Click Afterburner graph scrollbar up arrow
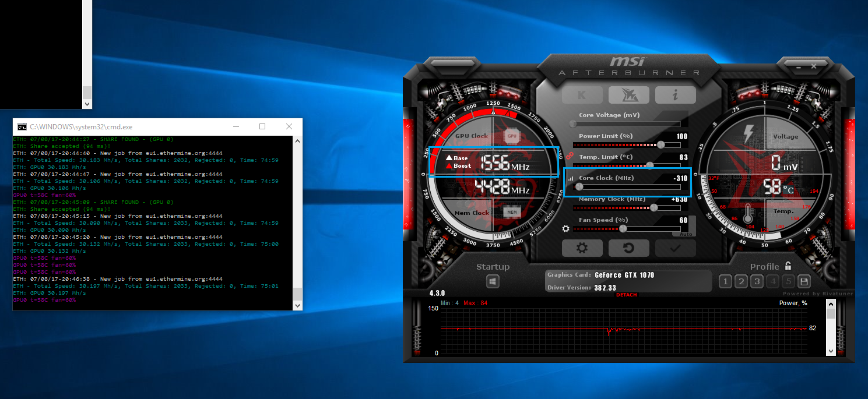868x399 pixels. [831, 305]
